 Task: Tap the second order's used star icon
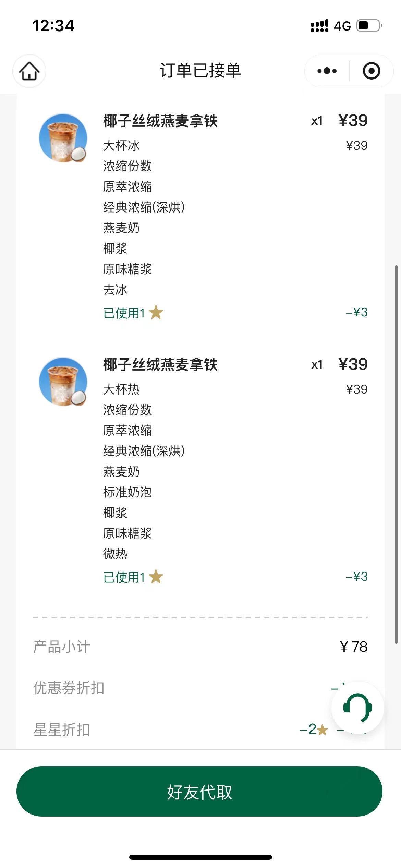click(x=156, y=577)
